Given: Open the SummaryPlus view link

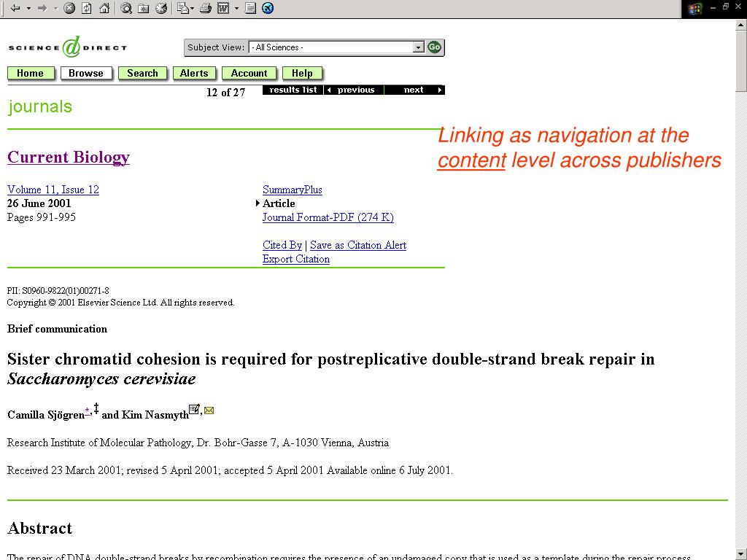Looking at the screenshot, I should pos(293,190).
